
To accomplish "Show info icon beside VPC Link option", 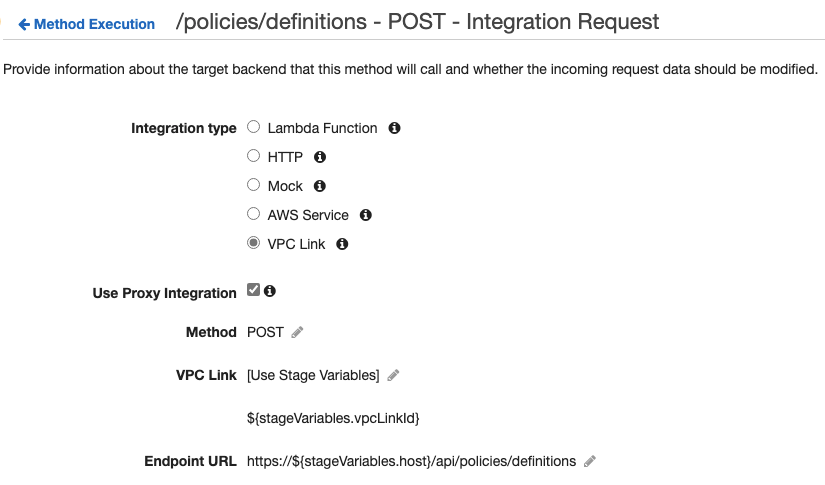I will click(x=342, y=244).
